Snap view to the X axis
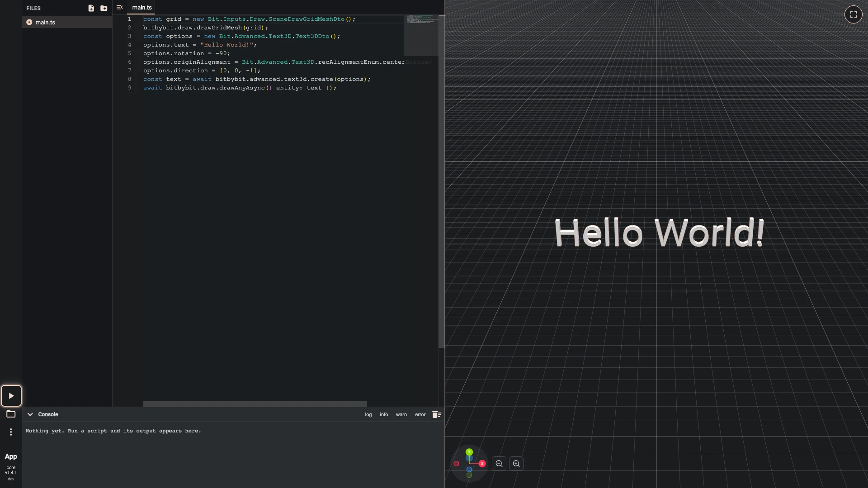The width and height of the screenshot is (868, 488). [482, 464]
